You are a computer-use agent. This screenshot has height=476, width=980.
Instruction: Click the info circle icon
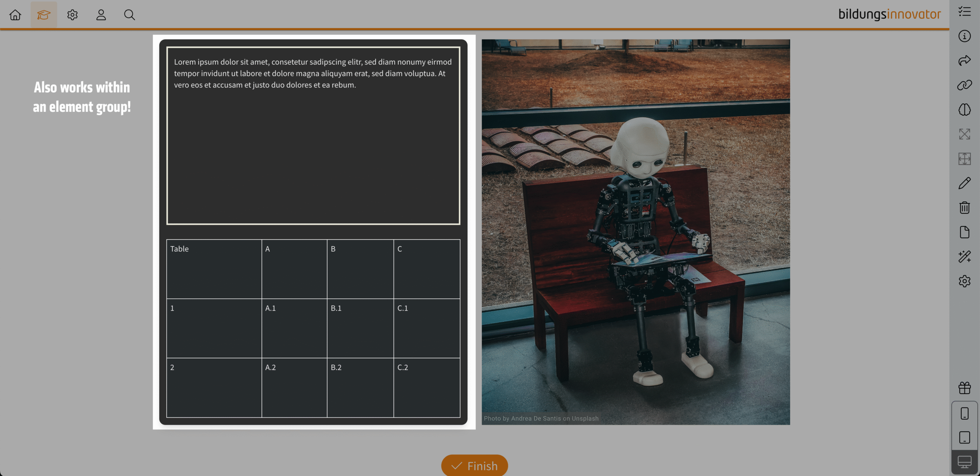click(964, 36)
